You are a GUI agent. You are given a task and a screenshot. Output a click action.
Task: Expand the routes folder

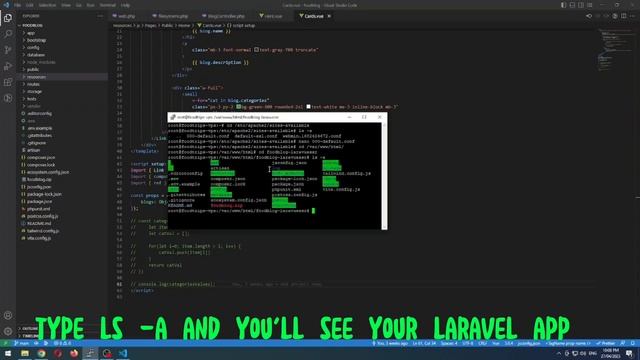point(33,84)
